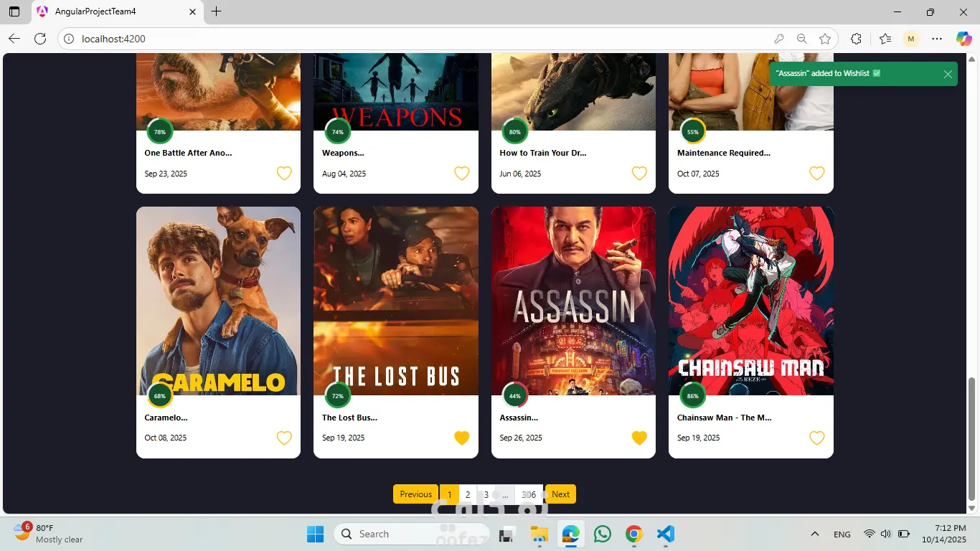
Task: Open WhatsApp from the taskbar
Action: pos(603,534)
